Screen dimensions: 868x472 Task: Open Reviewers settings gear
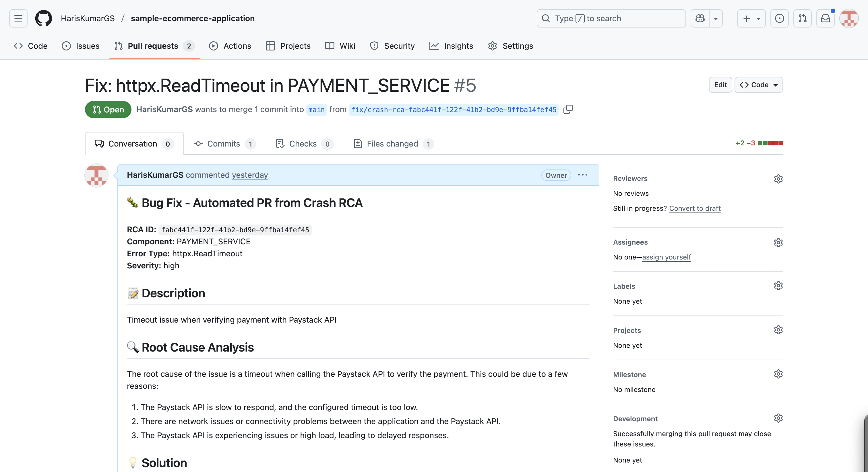click(778, 179)
